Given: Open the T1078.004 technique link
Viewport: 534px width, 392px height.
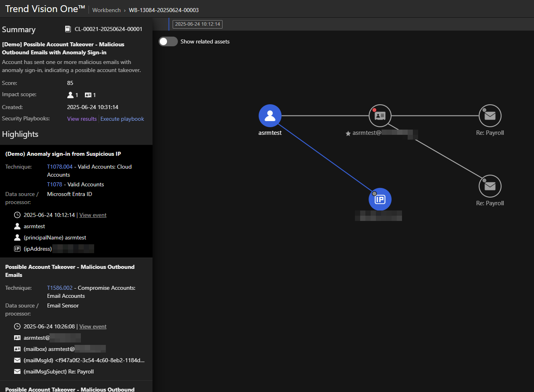Looking at the screenshot, I should [60, 167].
